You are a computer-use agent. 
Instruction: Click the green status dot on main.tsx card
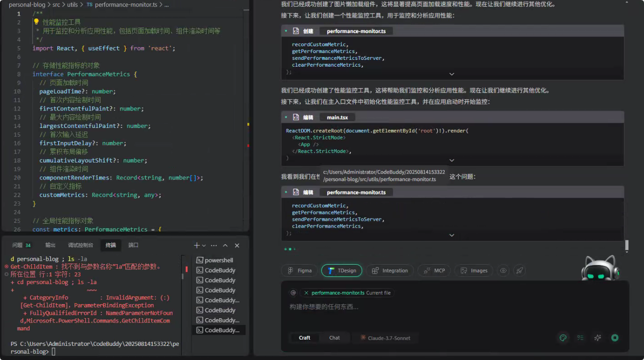286,117
